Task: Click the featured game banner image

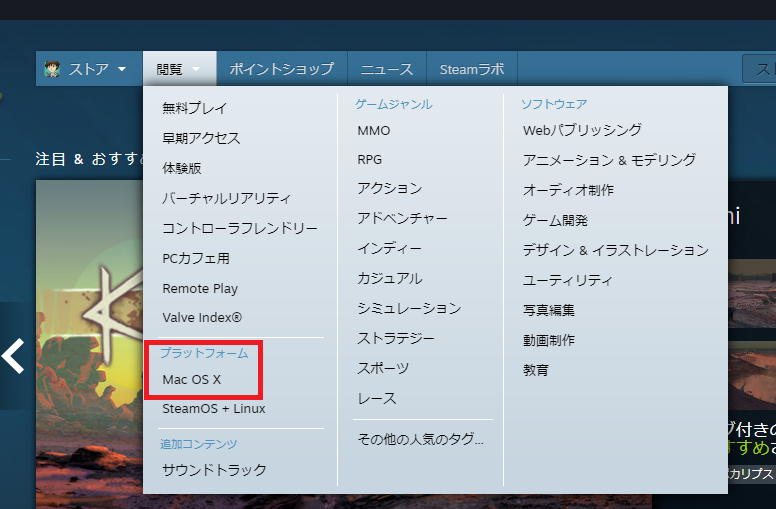Action: coord(89,344)
